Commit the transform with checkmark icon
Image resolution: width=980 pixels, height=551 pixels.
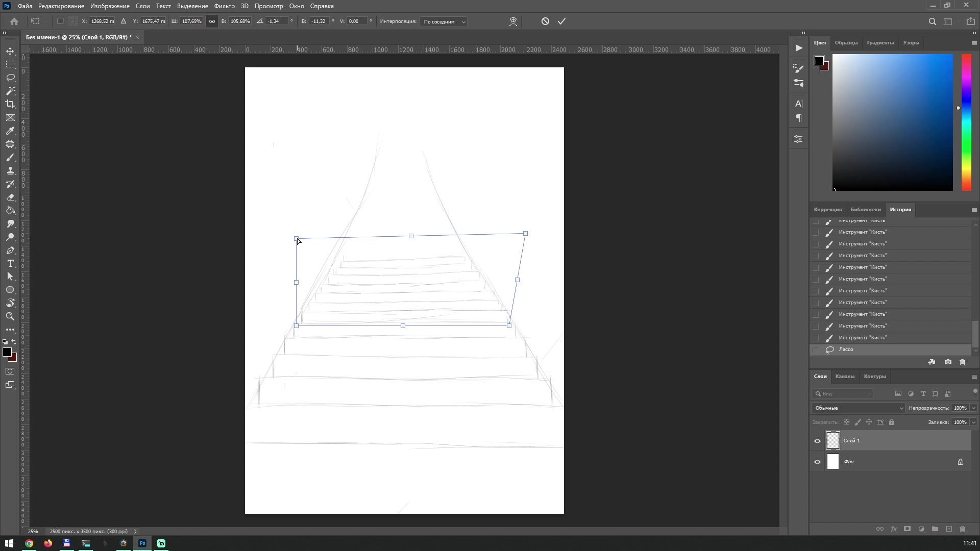[x=561, y=21]
